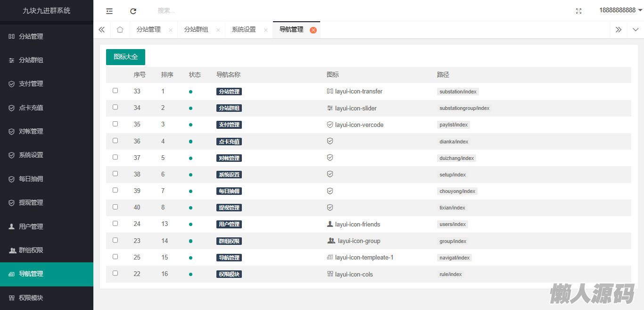Click the 图标大全 button

125,57
